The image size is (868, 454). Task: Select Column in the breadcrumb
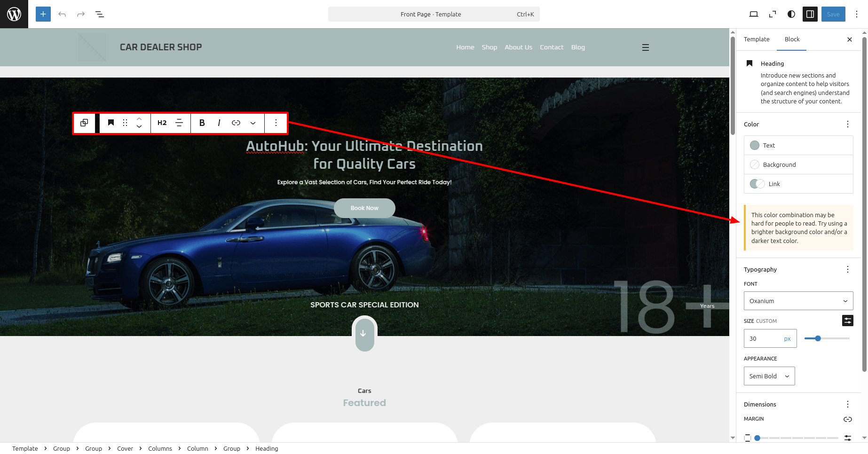[x=197, y=448]
